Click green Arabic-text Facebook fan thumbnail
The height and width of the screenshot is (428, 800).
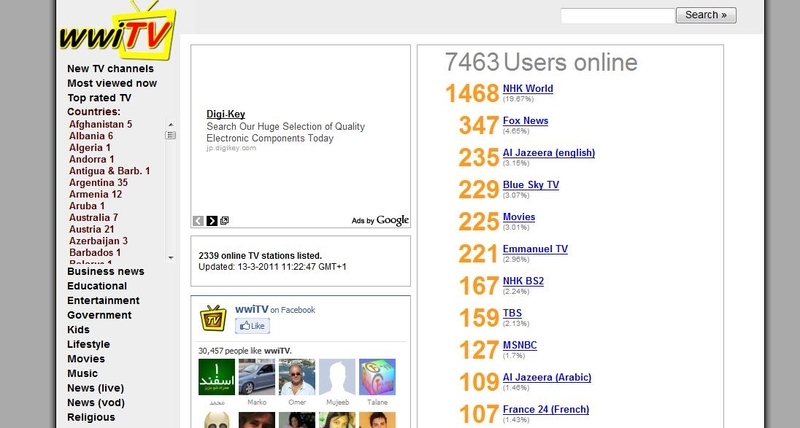coord(217,377)
